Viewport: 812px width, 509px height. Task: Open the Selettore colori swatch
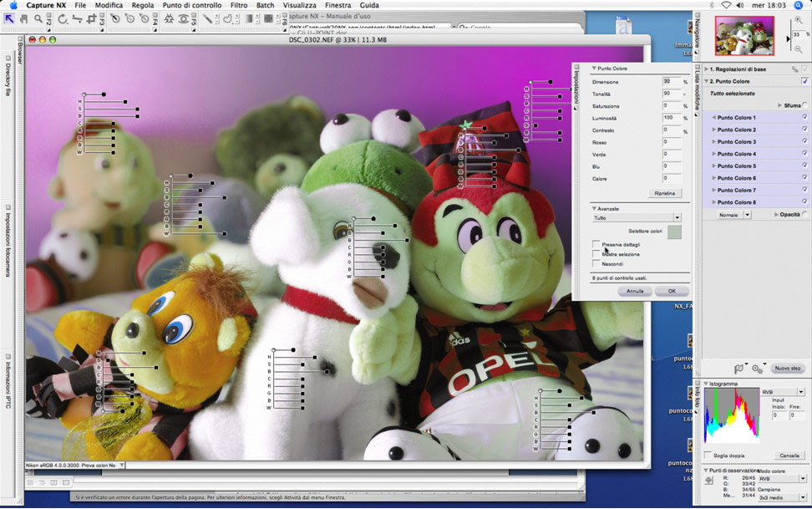(x=674, y=232)
